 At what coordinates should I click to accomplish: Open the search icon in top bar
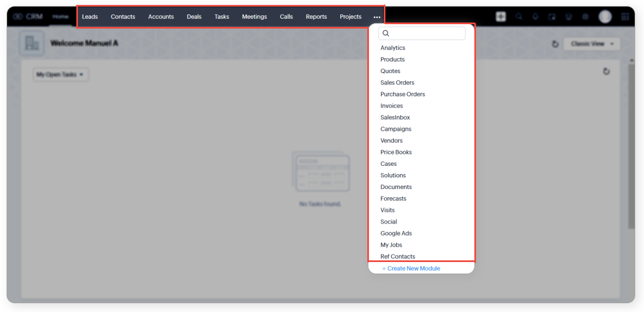tap(519, 16)
